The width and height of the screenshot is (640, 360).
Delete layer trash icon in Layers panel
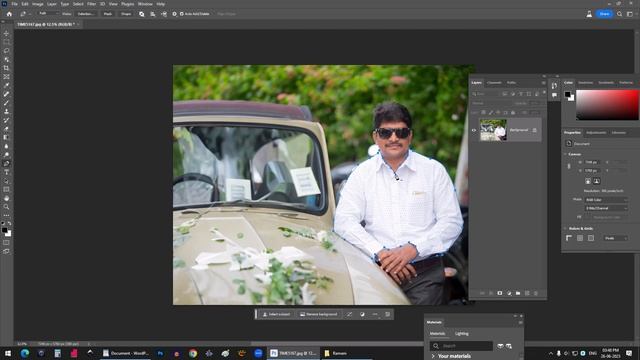(536, 293)
